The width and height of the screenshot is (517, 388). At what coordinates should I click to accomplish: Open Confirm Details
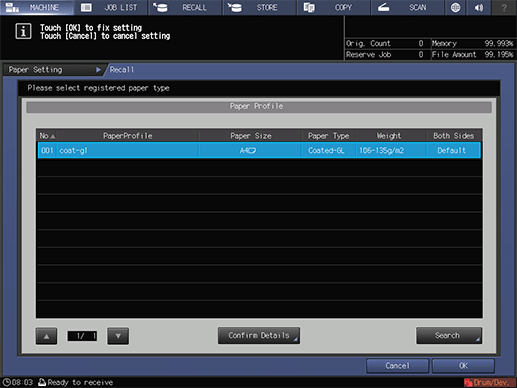coord(259,335)
